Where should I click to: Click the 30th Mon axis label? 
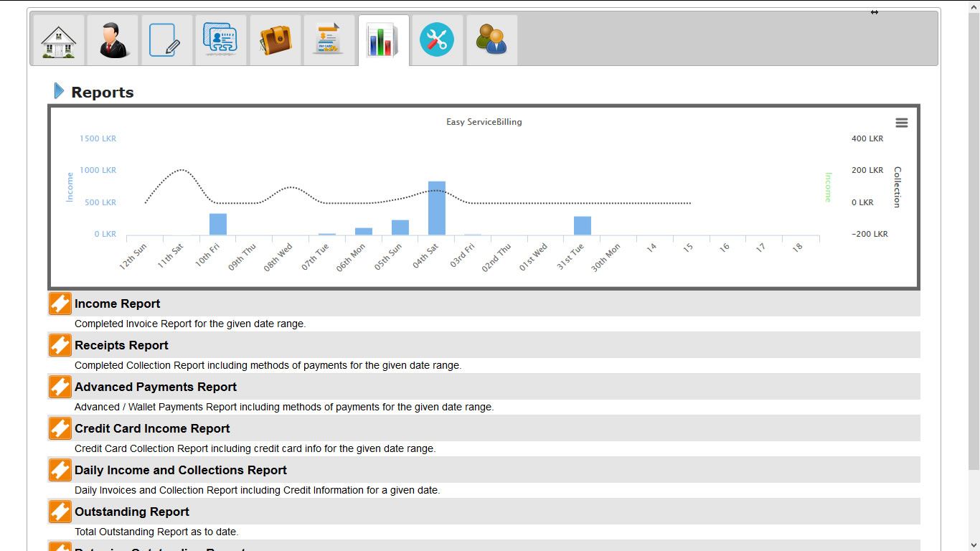tap(606, 258)
